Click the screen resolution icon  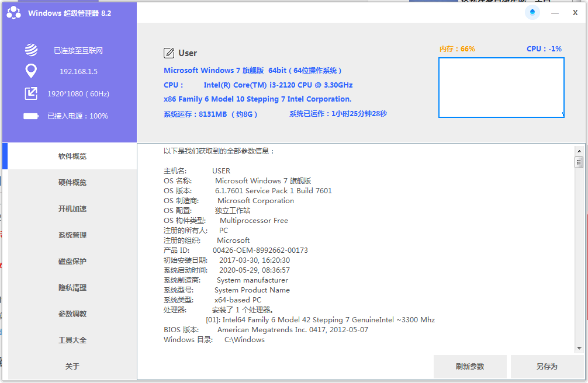coord(31,93)
